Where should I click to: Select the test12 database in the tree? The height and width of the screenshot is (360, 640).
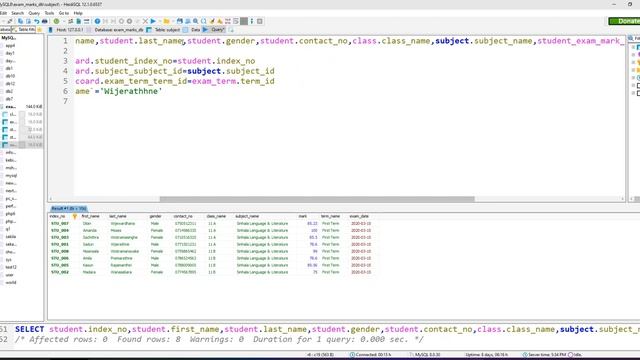[11, 267]
